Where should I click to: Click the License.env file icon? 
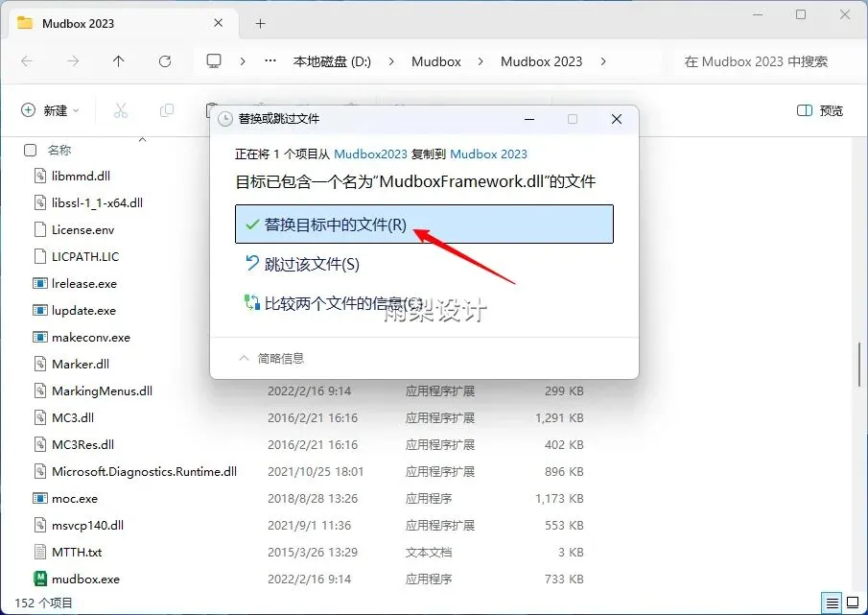pos(40,229)
